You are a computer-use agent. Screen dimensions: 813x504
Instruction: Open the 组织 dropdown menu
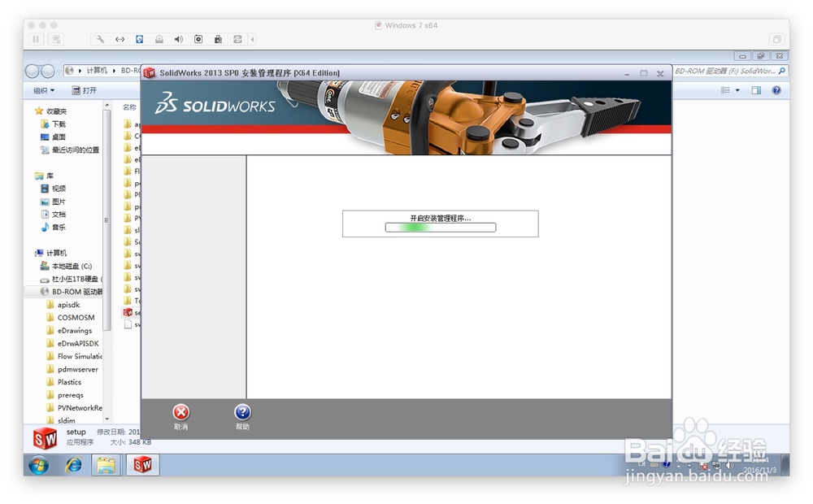click(43, 89)
